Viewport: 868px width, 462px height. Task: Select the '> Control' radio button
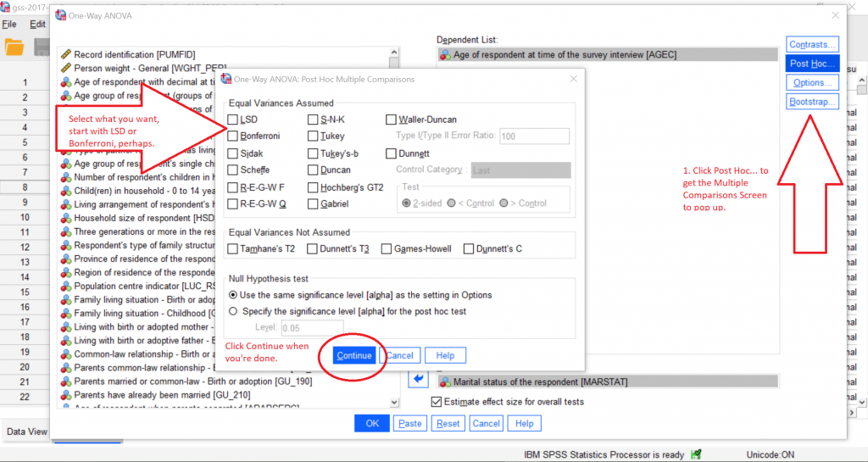point(504,203)
